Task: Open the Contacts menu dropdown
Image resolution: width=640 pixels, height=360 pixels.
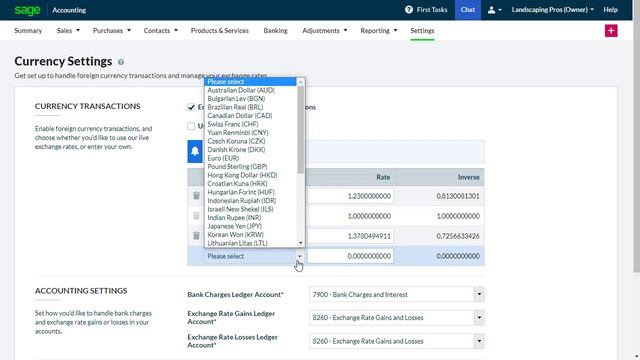Action: point(160,31)
